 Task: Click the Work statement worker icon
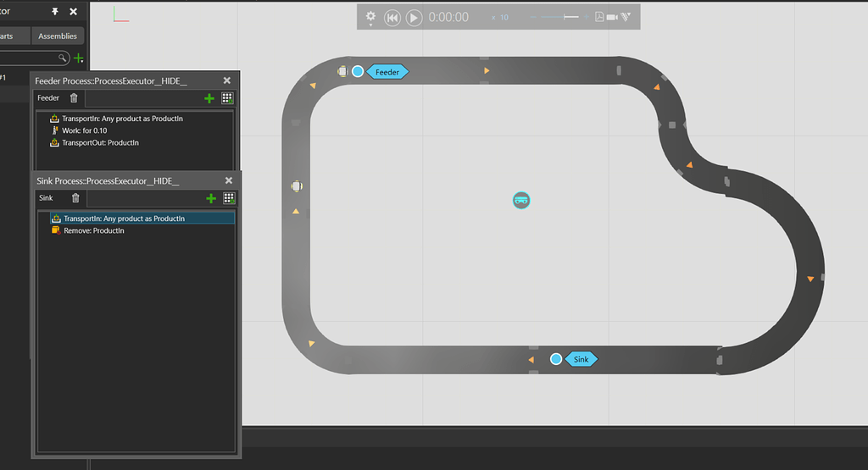[54, 130]
